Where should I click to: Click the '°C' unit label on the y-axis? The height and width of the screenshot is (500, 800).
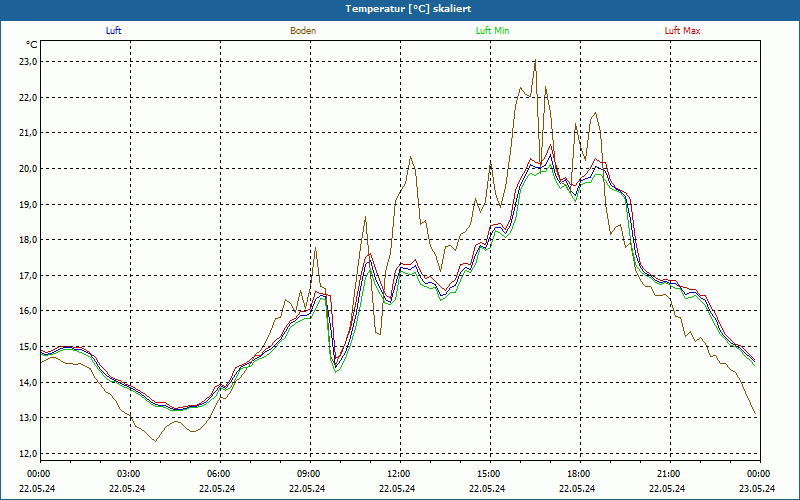coord(32,45)
